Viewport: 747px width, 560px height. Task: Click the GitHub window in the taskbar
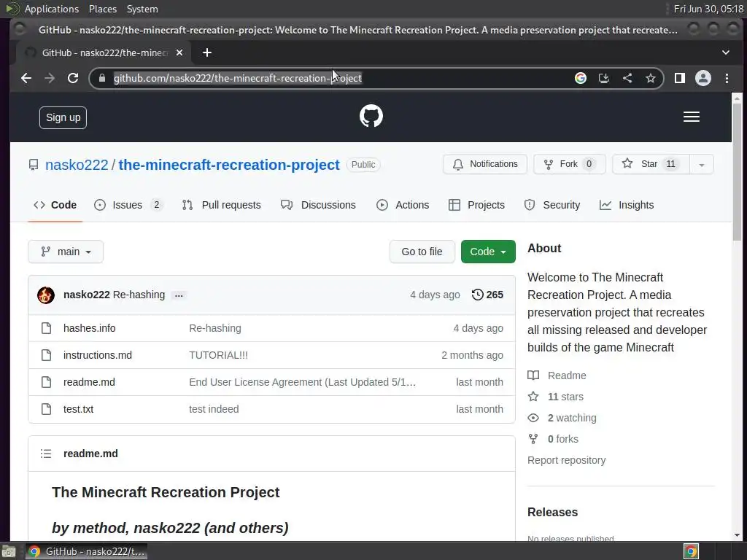pos(86,551)
